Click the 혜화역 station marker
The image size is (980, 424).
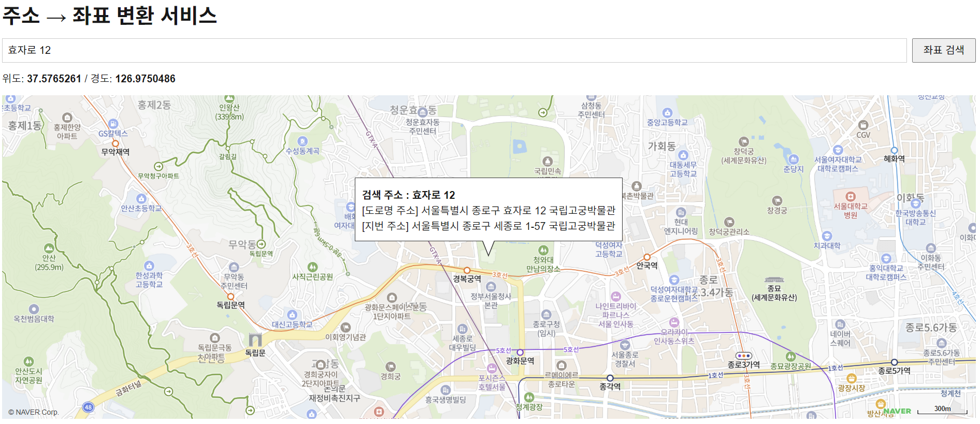point(894,150)
